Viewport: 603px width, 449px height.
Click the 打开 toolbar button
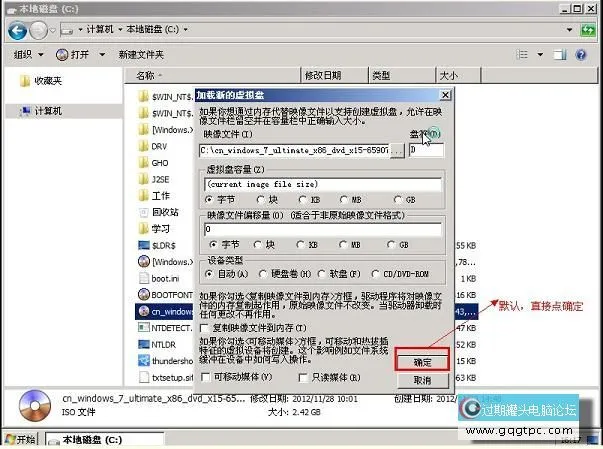click(72, 55)
